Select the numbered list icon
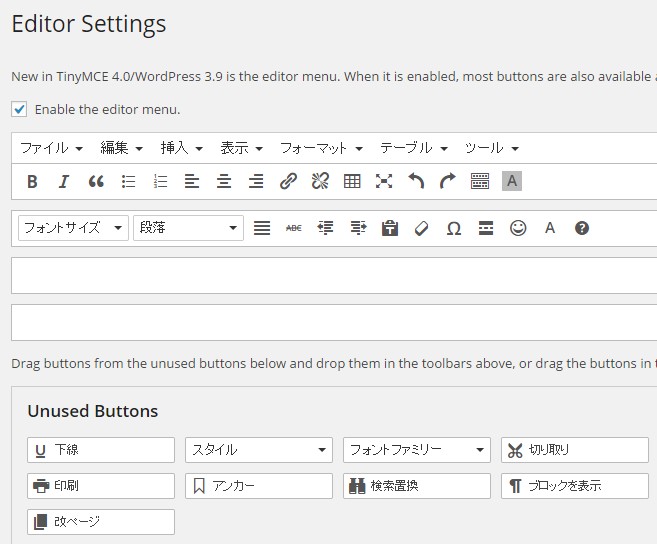Viewport: 657px width, 544px height. point(160,181)
